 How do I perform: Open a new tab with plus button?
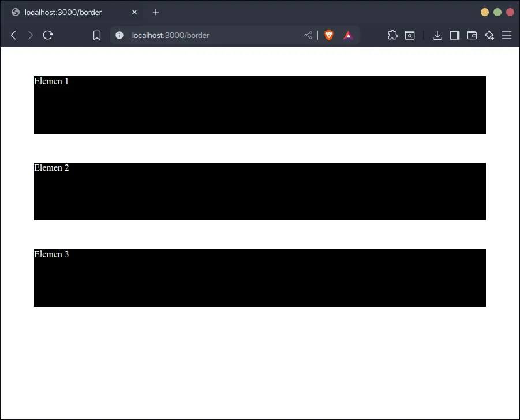tap(156, 12)
